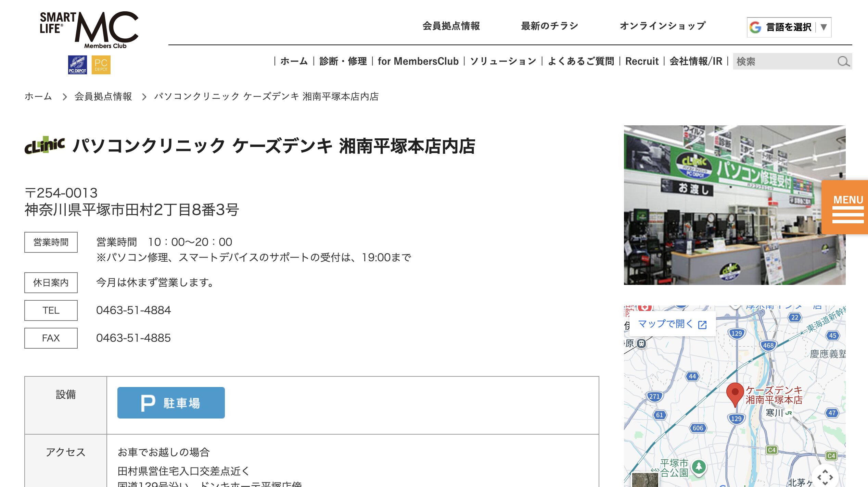Click the map pan arrows control
The width and height of the screenshot is (868, 487).
coord(825,477)
